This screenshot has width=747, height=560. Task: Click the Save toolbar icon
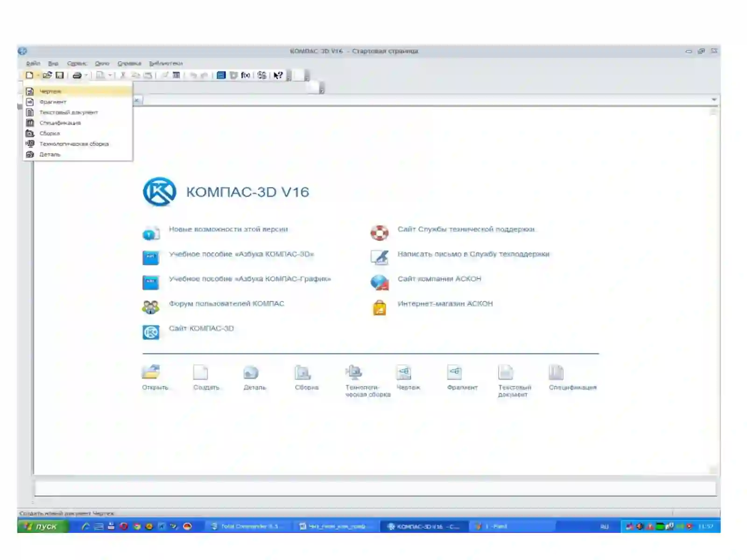(59, 75)
